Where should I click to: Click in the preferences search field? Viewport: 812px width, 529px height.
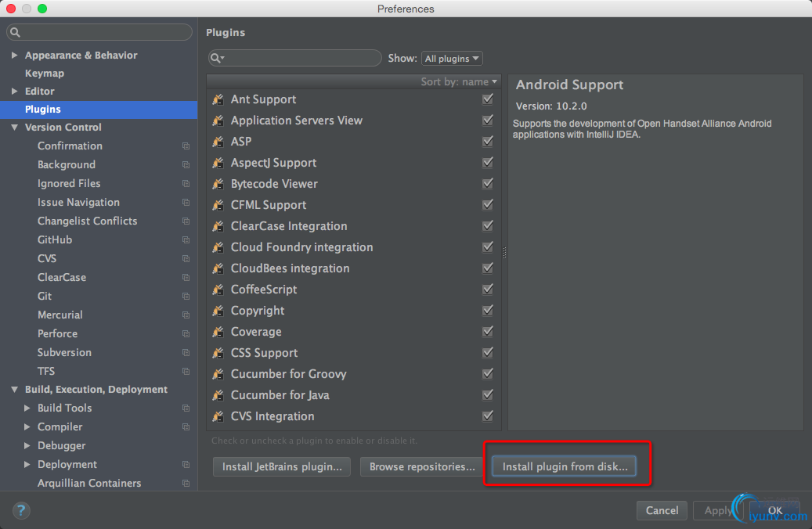(99, 32)
